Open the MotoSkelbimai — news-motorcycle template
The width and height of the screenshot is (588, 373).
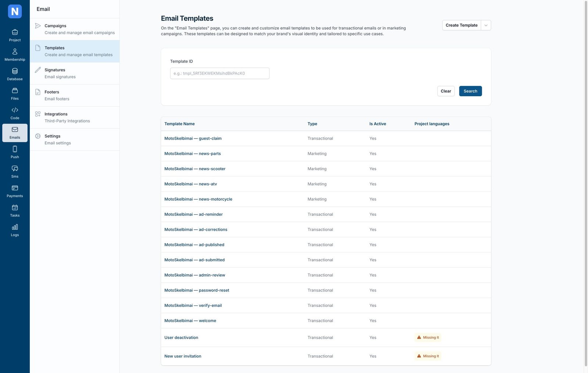(x=198, y=199)
